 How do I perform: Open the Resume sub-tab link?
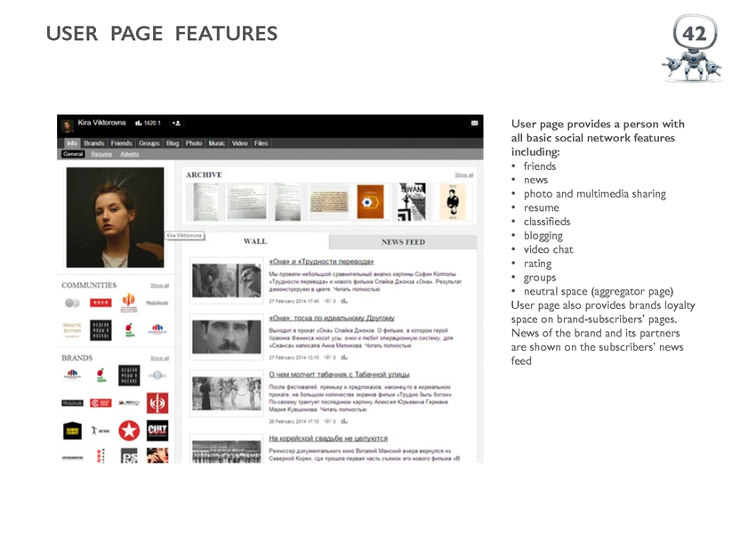pyautogui.click(x=101, y=154)
